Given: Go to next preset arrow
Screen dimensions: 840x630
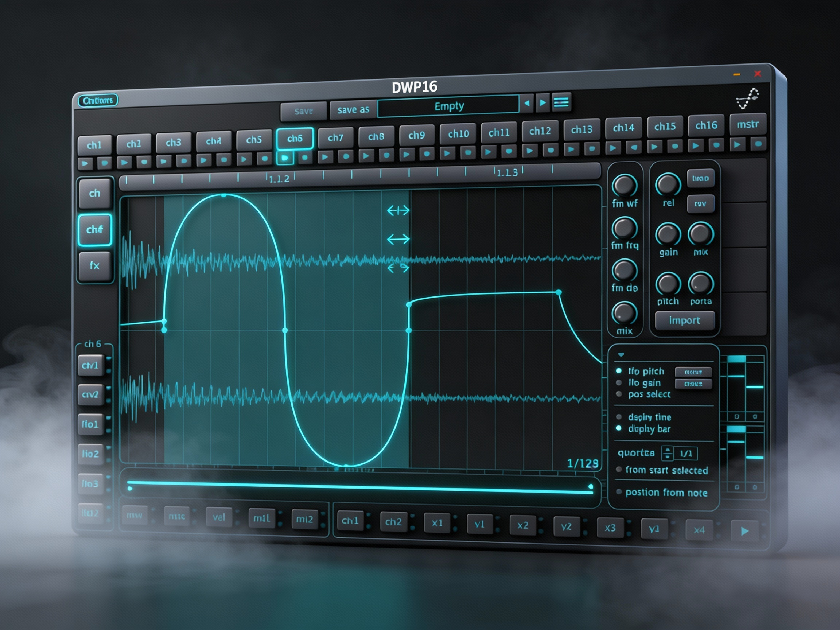Looking at the screenshot, I should 542,102.
